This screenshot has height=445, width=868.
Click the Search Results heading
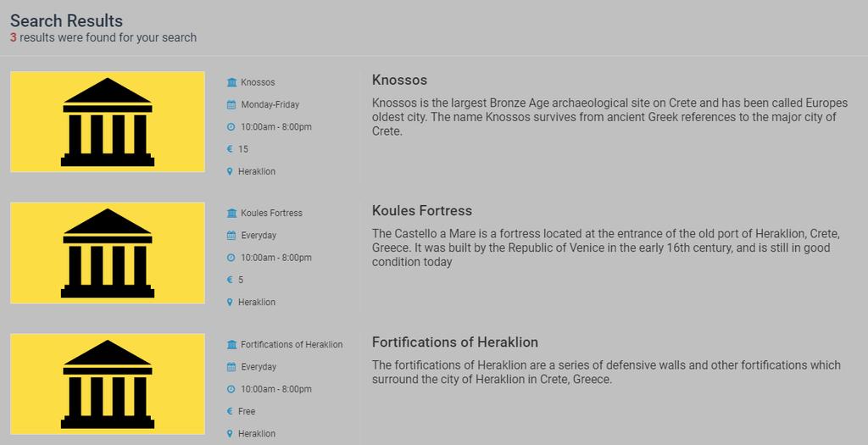click(x=66, y=20)
